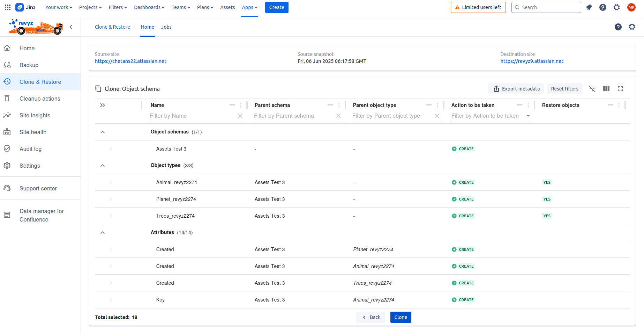The height and width of the screenshot is (334, 644).
Task: Open the notifications icon in top bar
Action: tap(589, 7)
